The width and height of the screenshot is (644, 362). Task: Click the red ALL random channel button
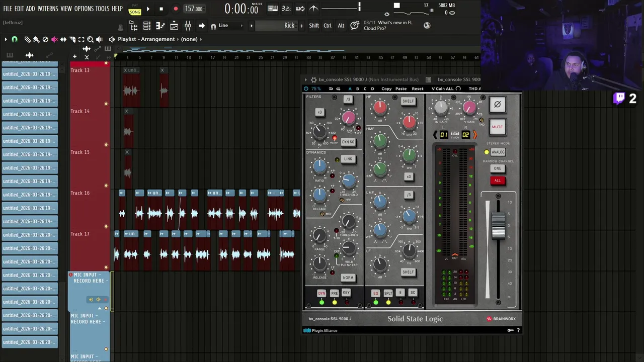[x=498, y=180]
